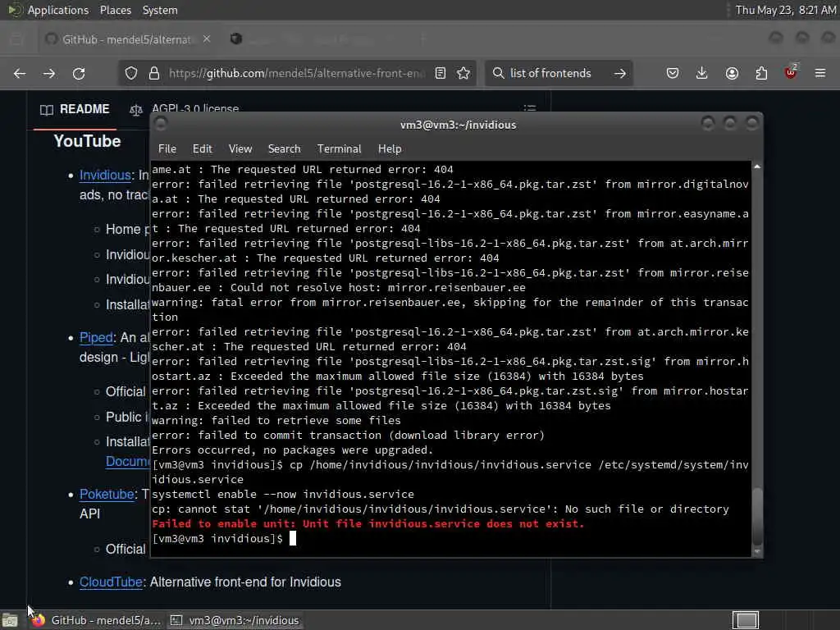The height and width of the screenshot is (630, 840).
Task: Follow the Poketube link
Action: point(107,494)
